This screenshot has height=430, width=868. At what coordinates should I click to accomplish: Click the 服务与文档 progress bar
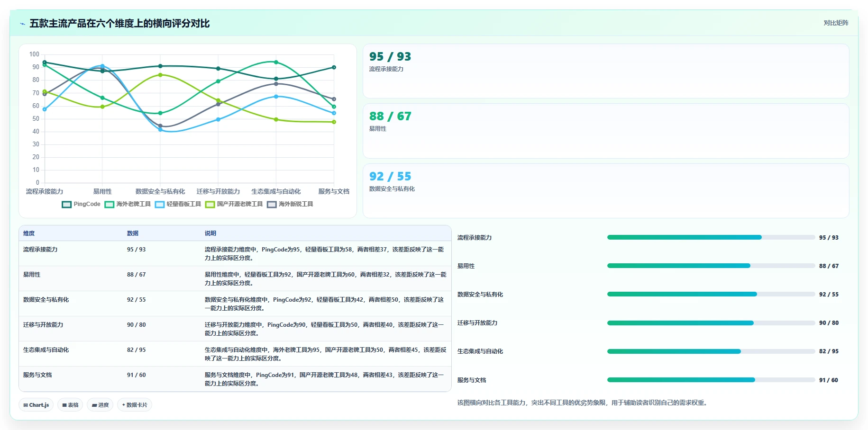coord(711,380)
